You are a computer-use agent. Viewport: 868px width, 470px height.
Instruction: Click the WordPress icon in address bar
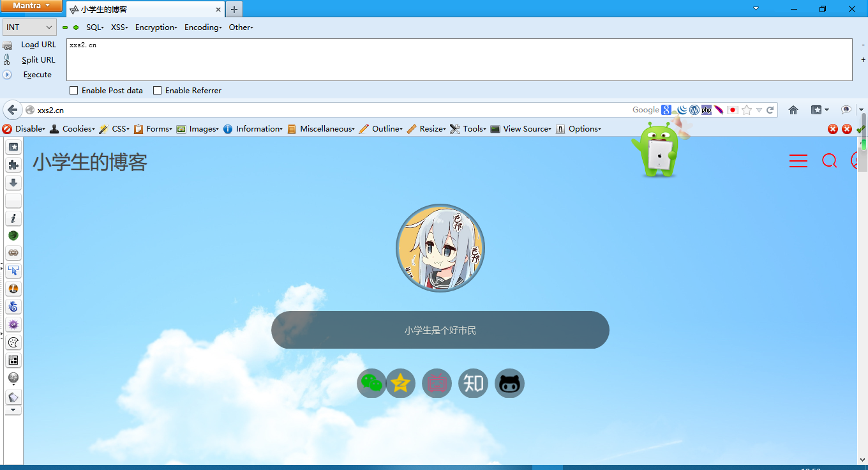[x=694, y=110]
